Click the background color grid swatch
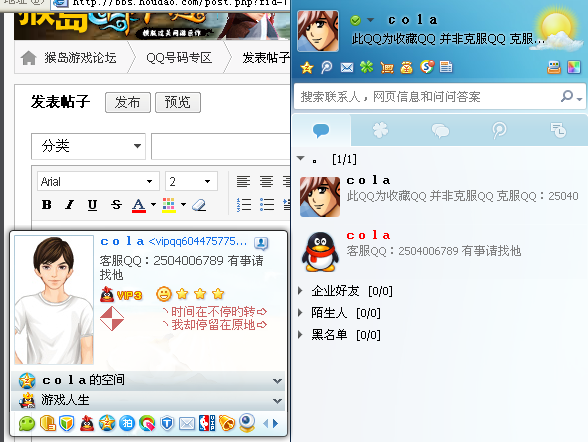Viewport: 588px width, 442px height. click(169, 205)
